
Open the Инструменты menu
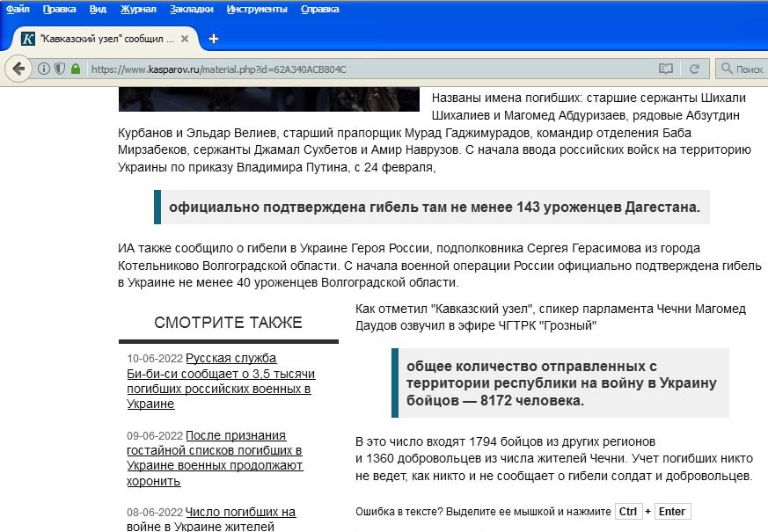[257, 9]
